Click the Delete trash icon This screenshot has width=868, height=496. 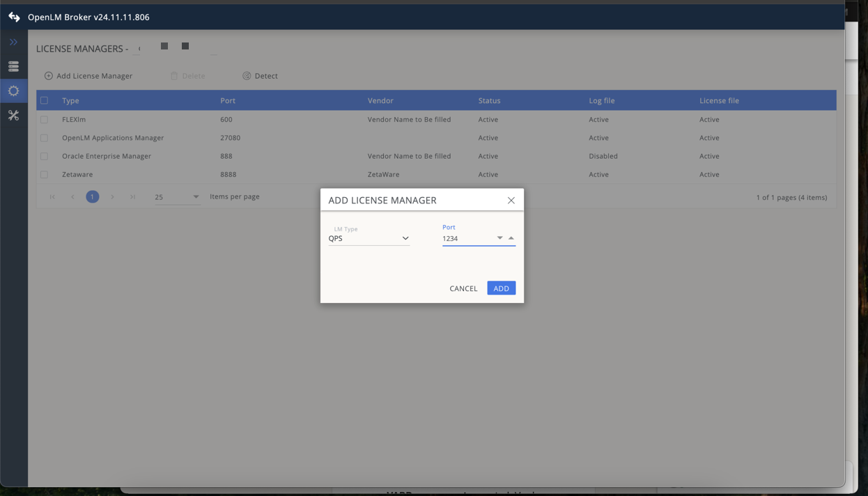coord(173,75)
